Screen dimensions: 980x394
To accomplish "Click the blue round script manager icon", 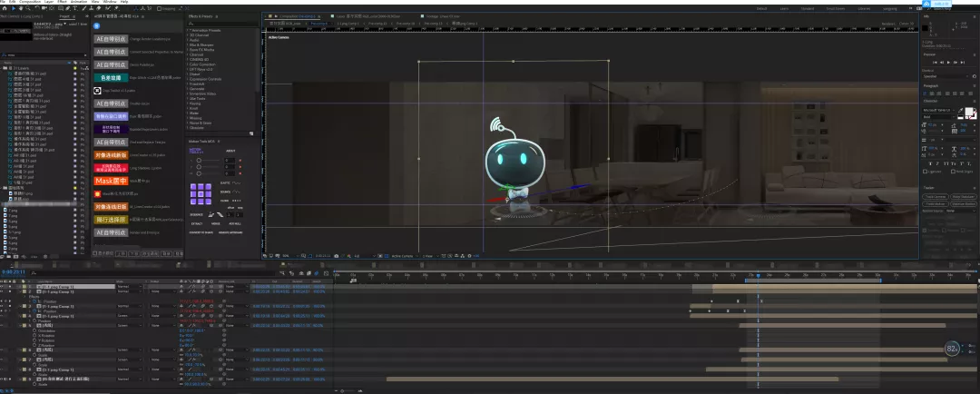I will 97,25.
